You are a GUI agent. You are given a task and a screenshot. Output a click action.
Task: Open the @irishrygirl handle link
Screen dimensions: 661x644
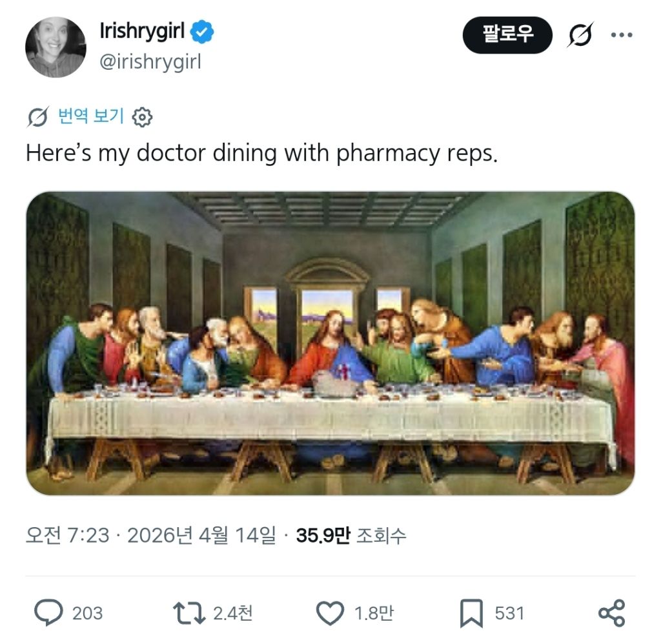pyautogui.click(x=150, y=62)
